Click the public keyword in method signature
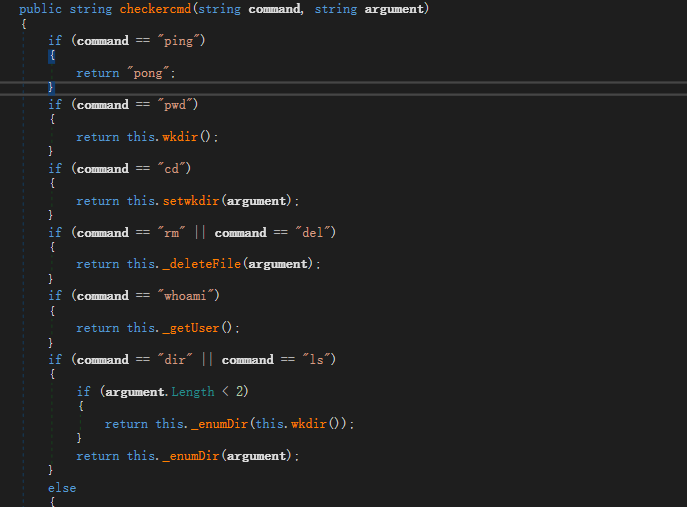 39,9
